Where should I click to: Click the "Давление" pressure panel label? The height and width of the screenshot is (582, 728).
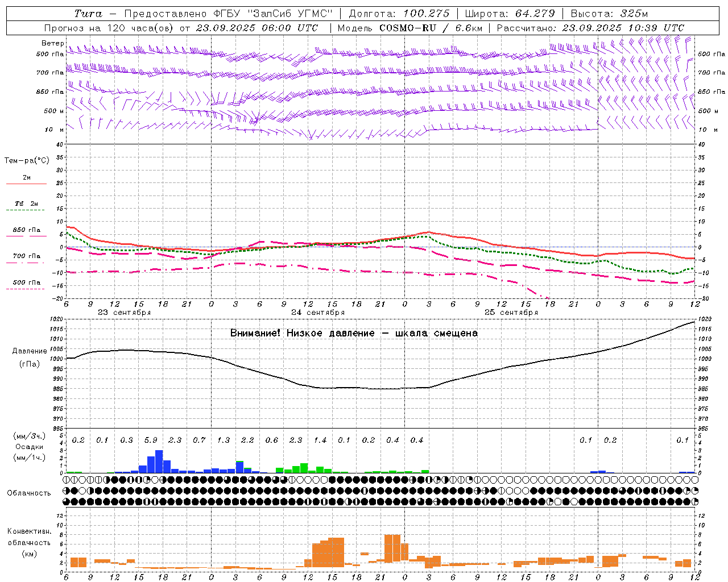(30, 351)
